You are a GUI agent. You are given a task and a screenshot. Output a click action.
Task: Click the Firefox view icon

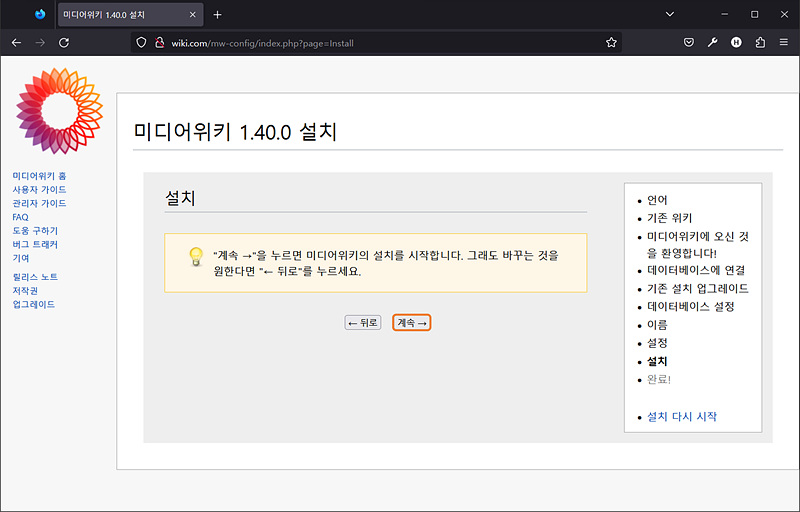(x=40, y=14)
